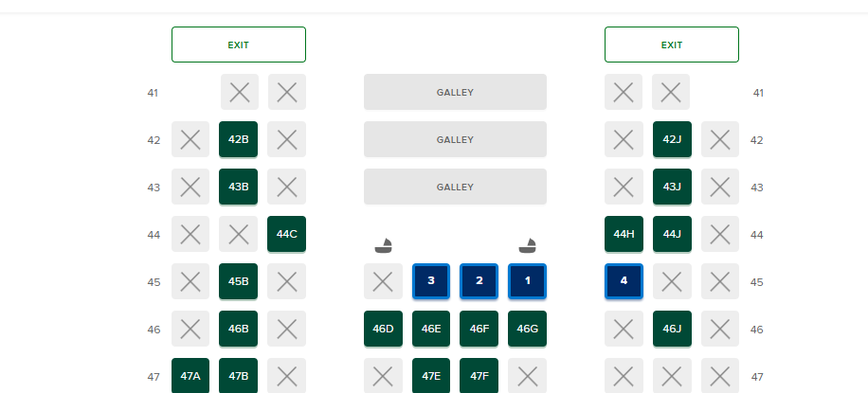Click the right EXIT marker
The image size is (868, 393).
coord(672,45)
